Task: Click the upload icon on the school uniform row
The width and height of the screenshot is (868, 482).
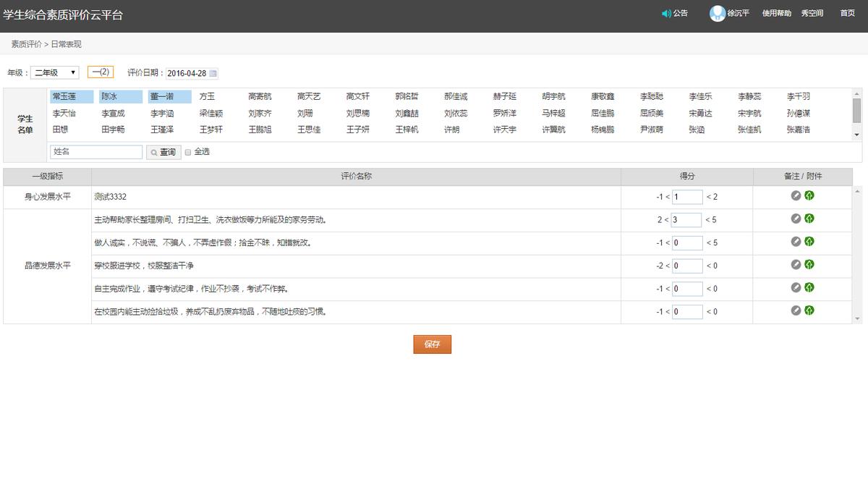Action: point(809,266)
